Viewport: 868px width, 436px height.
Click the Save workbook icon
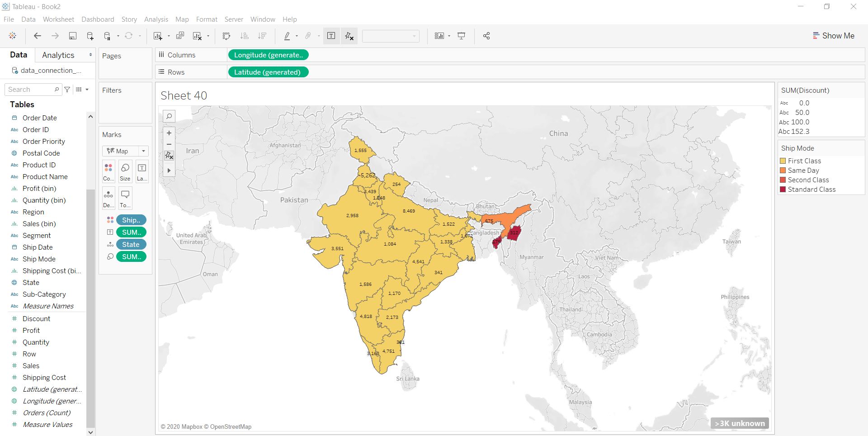72,36
